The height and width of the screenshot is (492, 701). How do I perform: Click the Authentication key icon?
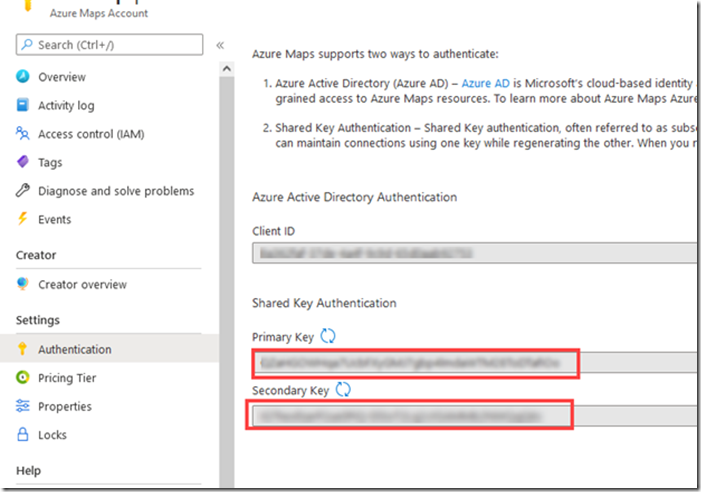(22, 349)
